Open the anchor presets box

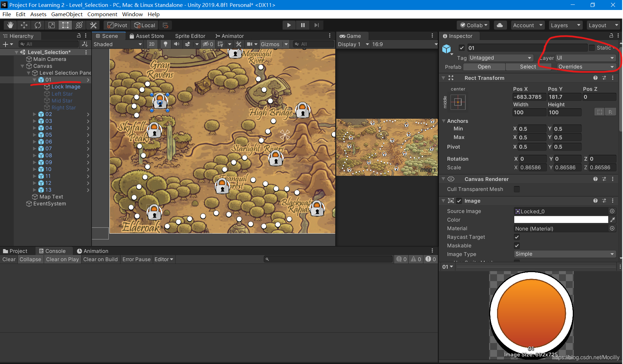tap(458, 102)
